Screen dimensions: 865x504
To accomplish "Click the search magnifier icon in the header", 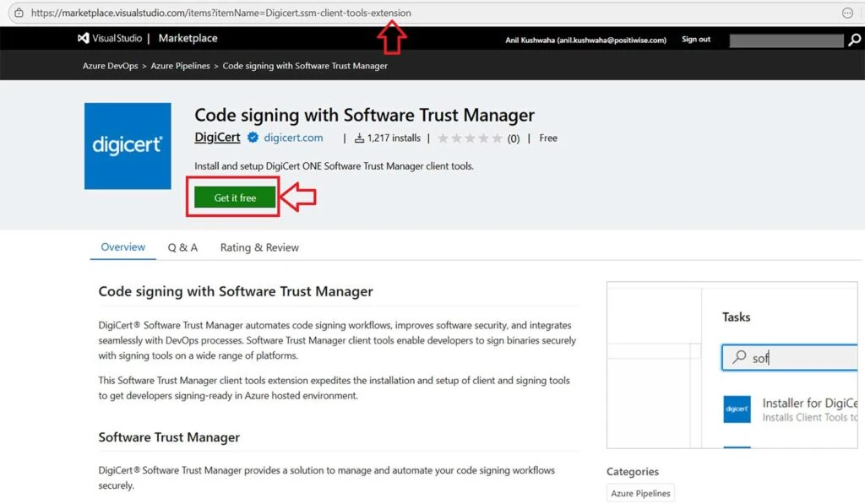I will click(856, 40).
